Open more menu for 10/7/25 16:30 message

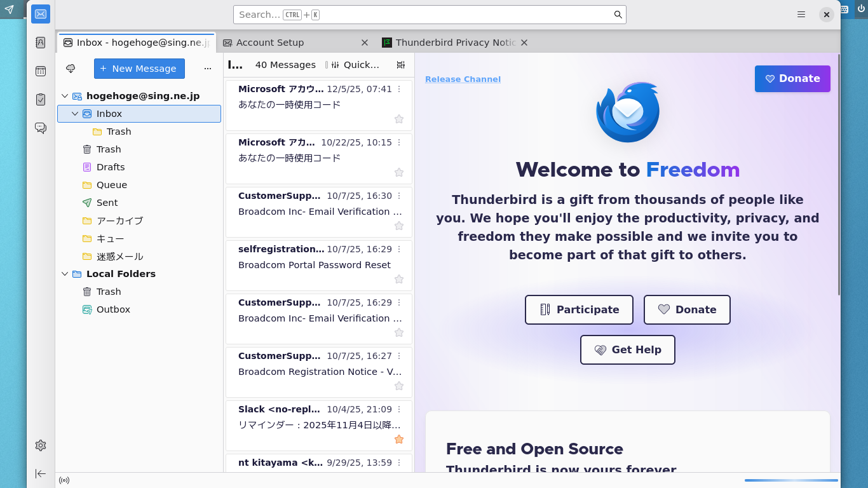pyautogui.click(x=399, y=196)
